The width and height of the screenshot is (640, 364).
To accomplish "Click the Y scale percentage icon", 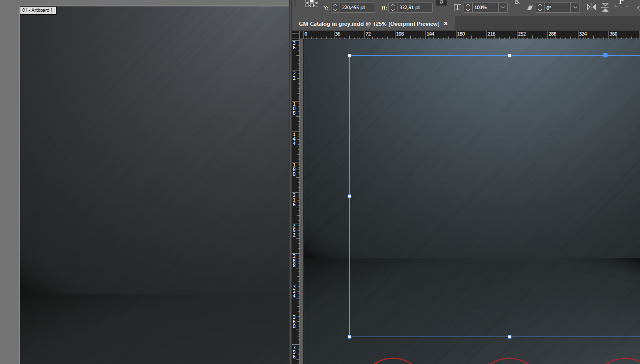I will pyautogui.click(x=458, y=8).
